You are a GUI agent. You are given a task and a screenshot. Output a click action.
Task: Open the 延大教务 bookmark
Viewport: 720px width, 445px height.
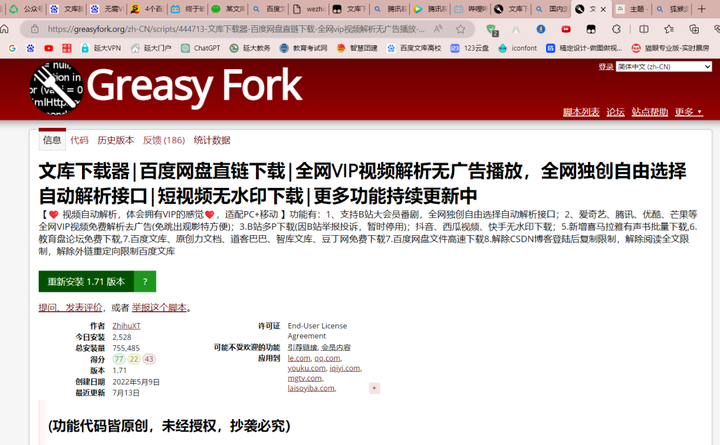click(x=250, y=48)
